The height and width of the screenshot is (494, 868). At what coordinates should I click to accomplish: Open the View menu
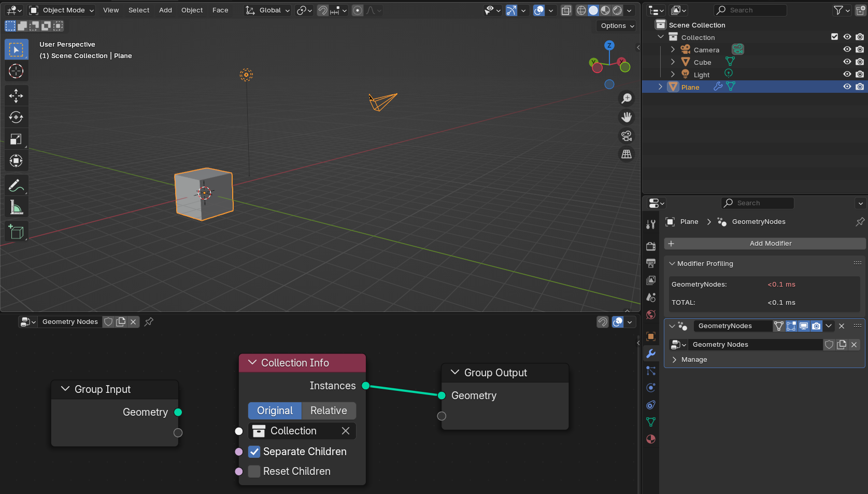(111, 10)
